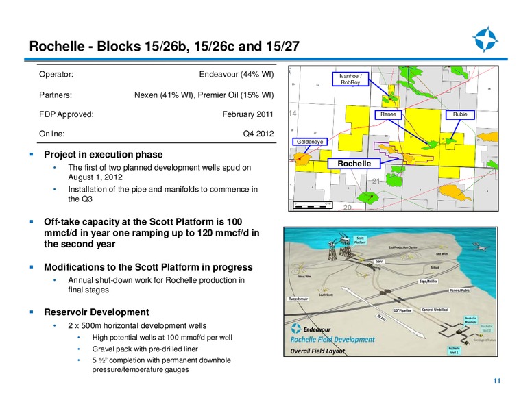Click the 'Renee' map label box
Image resolution: width=532 pixels, height=411 pixels.
[x=388, y=114]
